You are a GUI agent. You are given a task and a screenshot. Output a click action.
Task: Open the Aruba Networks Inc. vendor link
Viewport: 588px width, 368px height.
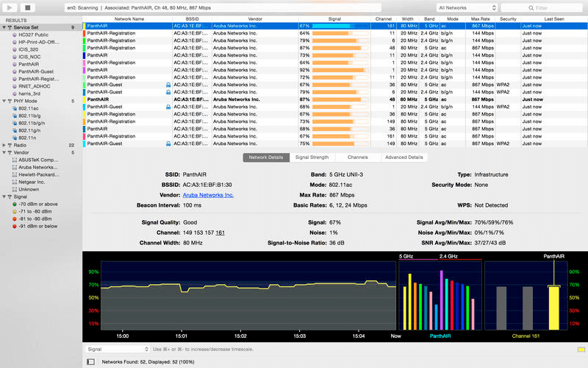[x=208, y=195]
